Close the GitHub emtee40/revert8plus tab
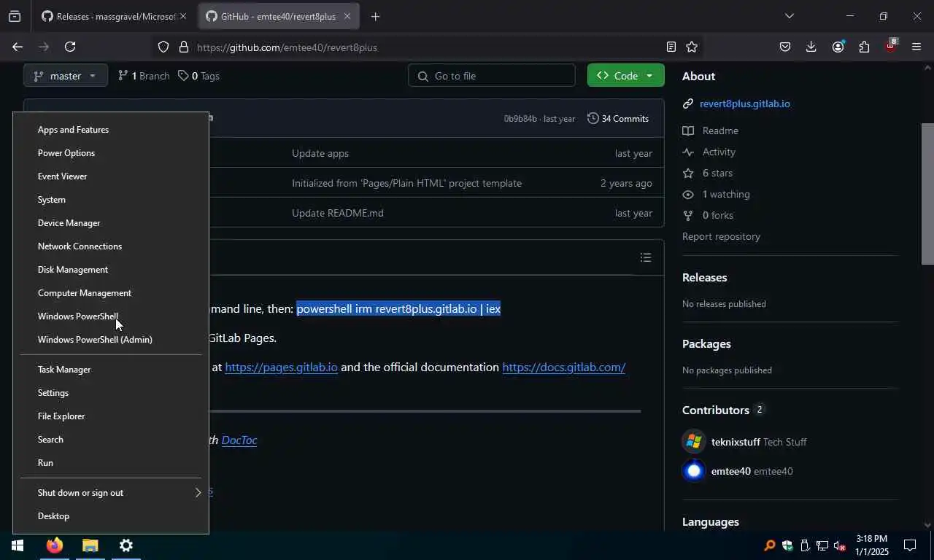The height and width of the screenshot is (560, 934). (347, 16)
